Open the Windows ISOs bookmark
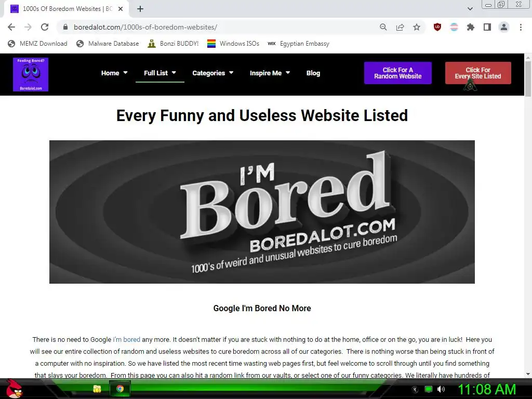This screenshot has width=532, height=399. (x=233, y=44)
